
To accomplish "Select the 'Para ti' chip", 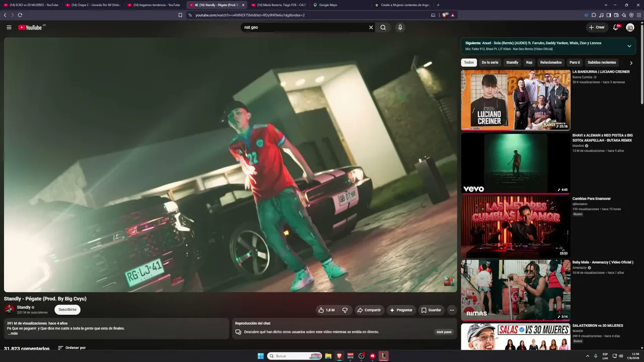I will [x=575, y=63].
